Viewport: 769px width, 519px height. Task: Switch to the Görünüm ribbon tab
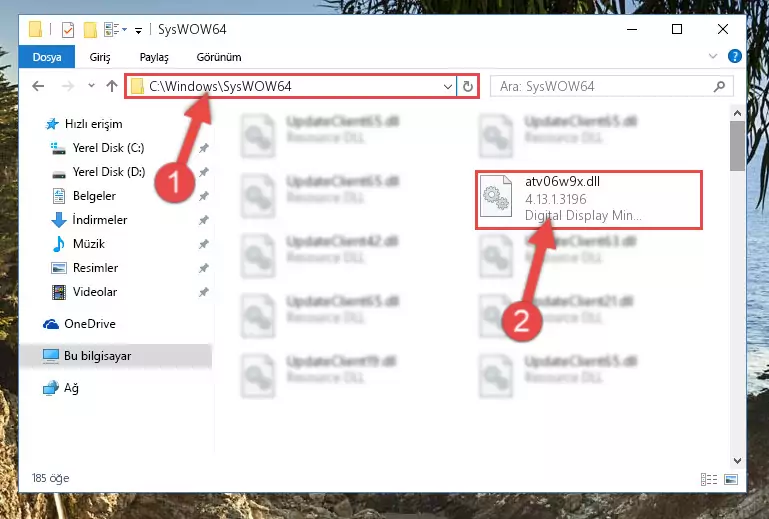[x=219, y=57]
